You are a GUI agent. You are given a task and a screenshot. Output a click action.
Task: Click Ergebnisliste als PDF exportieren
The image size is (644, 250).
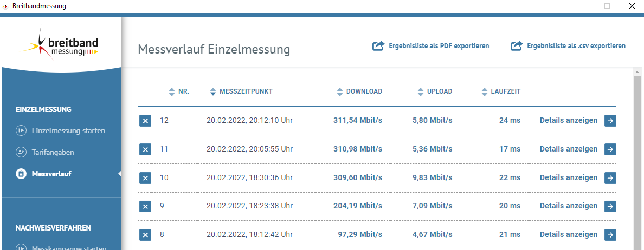(x=439, y=46)
